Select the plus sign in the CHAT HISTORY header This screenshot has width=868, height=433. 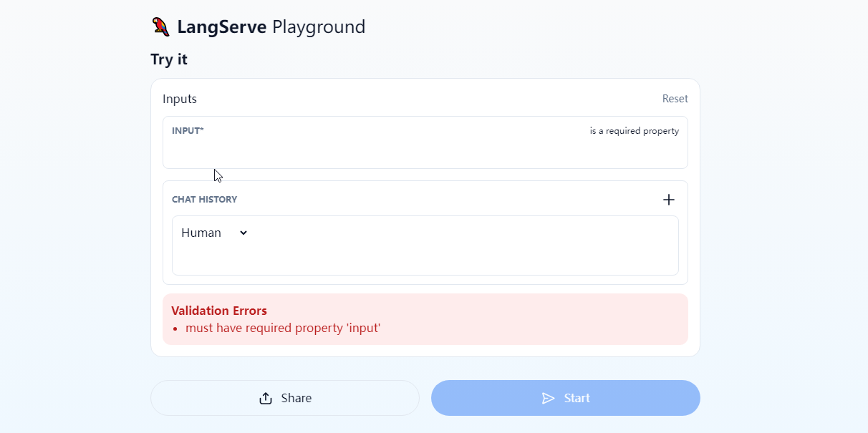(x=669, y=200)
